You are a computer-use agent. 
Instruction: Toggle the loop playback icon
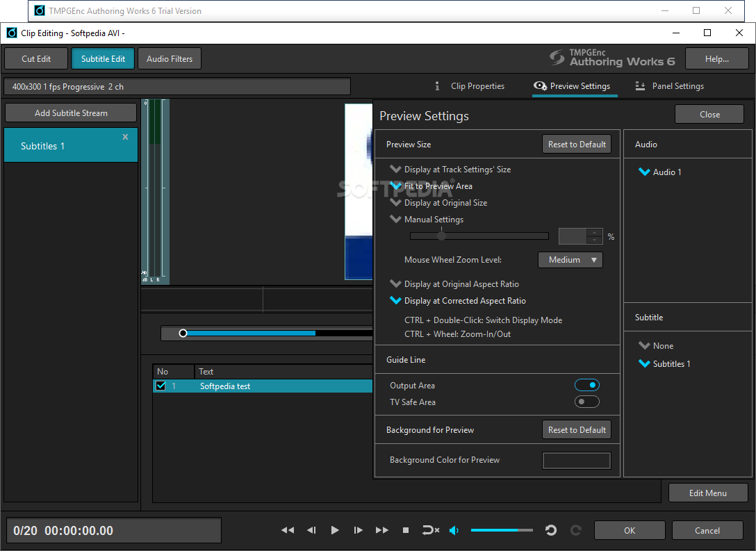(x=431, y=530)
